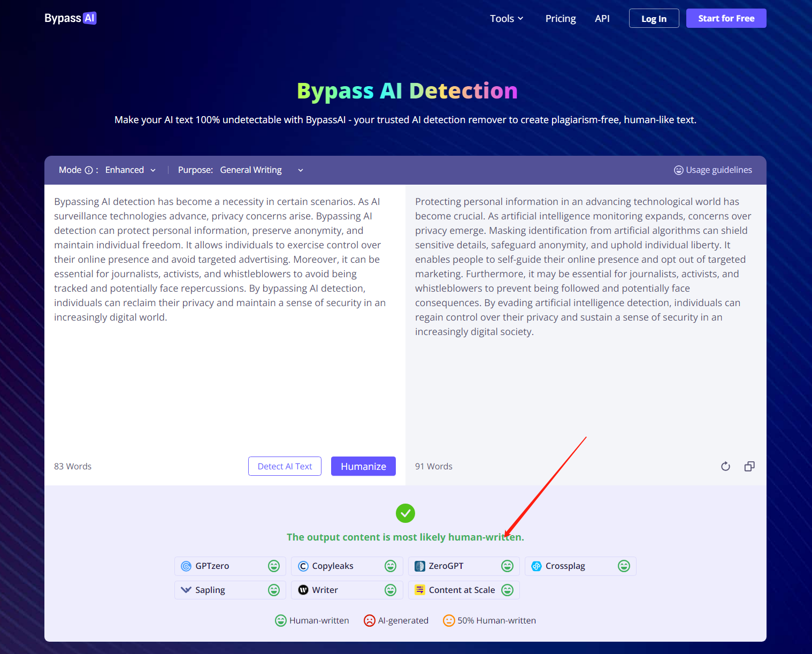This screenshot has width=812, height=654.
Task: Expand the General Writing purpose dropdown
Action: (262, 170)
